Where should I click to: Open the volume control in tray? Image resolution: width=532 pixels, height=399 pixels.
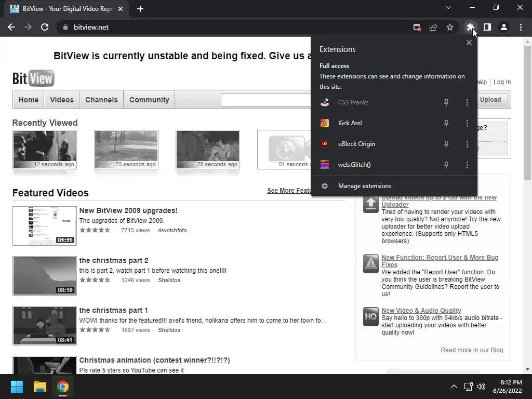click(x=481, y=387)
